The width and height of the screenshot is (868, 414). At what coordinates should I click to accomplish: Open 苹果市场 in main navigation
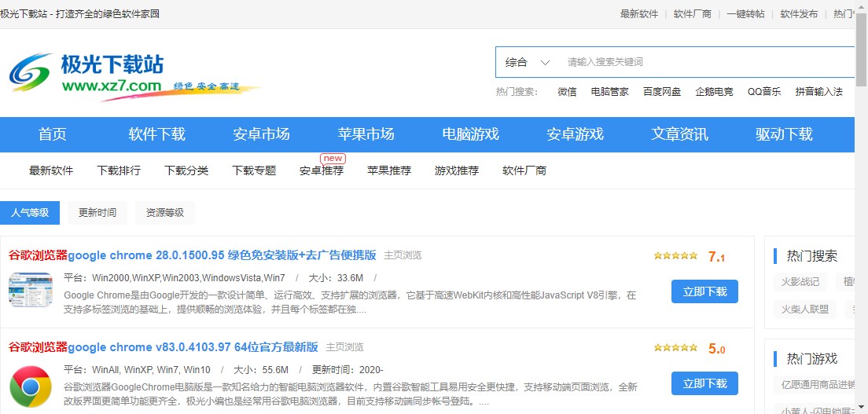366,134
